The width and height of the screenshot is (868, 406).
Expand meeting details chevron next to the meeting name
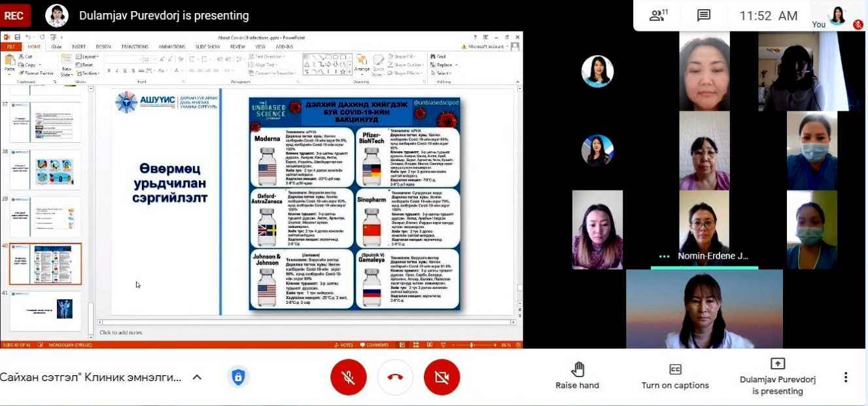click(197, 377)
